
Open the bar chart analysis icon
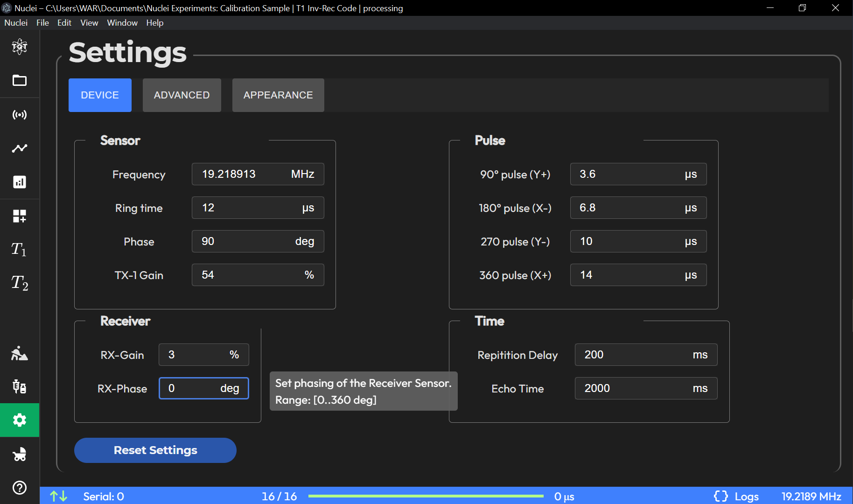pos(20,182)
